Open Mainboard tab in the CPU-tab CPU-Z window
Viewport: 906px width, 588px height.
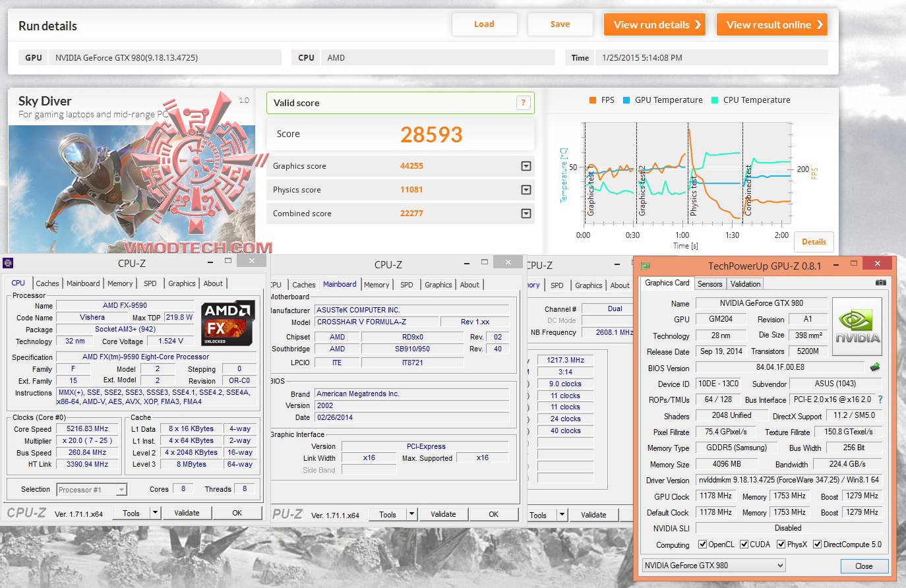coord(83,283)
